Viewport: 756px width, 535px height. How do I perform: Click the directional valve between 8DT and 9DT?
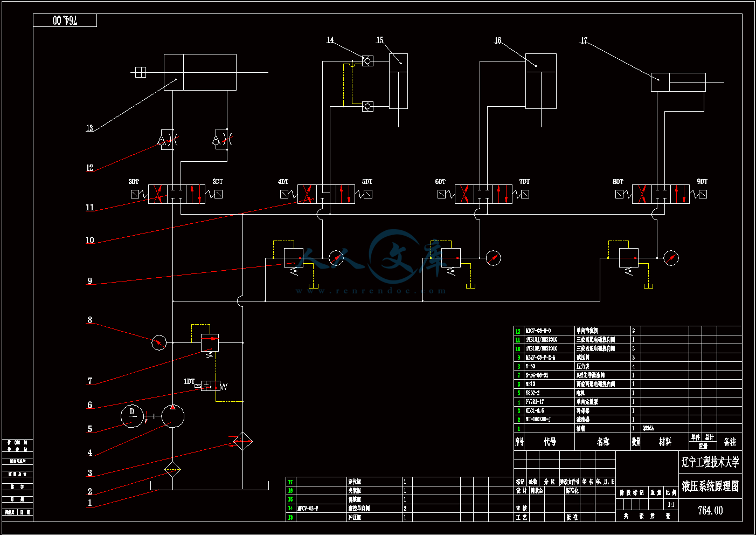[661, 194]
